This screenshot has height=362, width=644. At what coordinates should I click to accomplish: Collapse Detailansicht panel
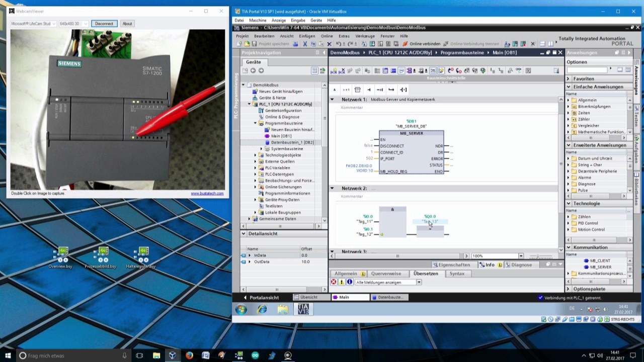pos(244,234)
